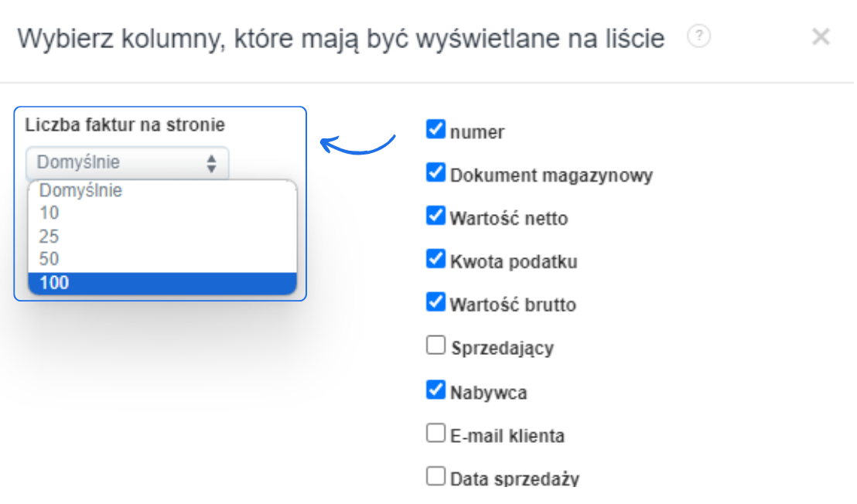
Task: Open the help tooltip via question mark icon
Action: coord(698,36)
